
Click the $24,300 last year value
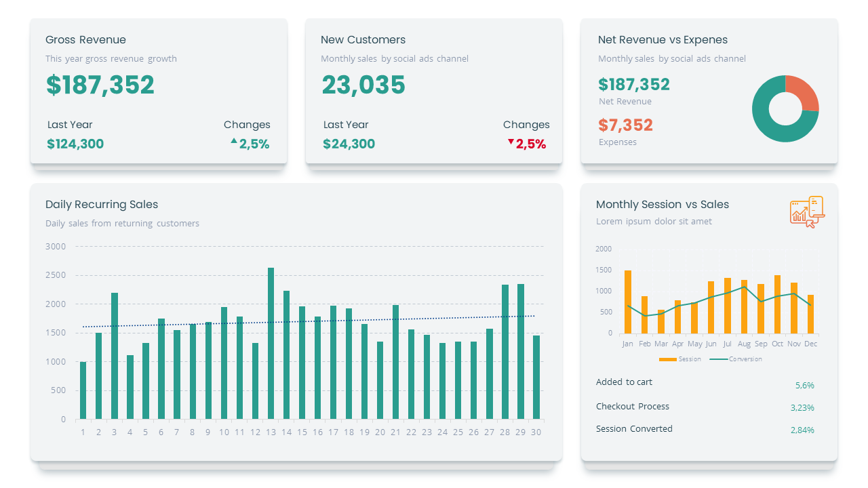349,144
